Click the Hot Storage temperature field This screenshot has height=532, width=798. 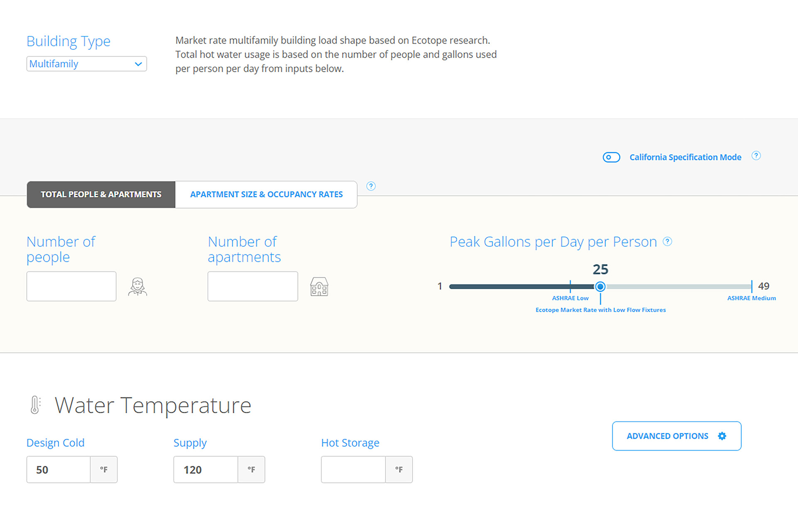353,470
